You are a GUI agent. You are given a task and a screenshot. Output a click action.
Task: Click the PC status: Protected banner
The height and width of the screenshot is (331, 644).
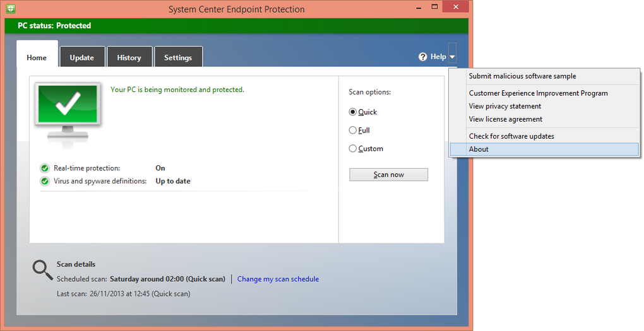(237, 26)
